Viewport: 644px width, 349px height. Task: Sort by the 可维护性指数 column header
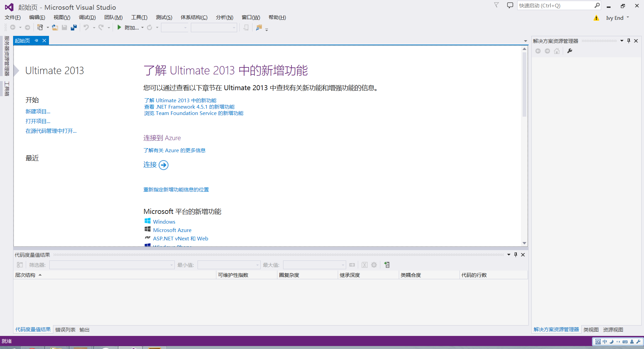(247, 275)
